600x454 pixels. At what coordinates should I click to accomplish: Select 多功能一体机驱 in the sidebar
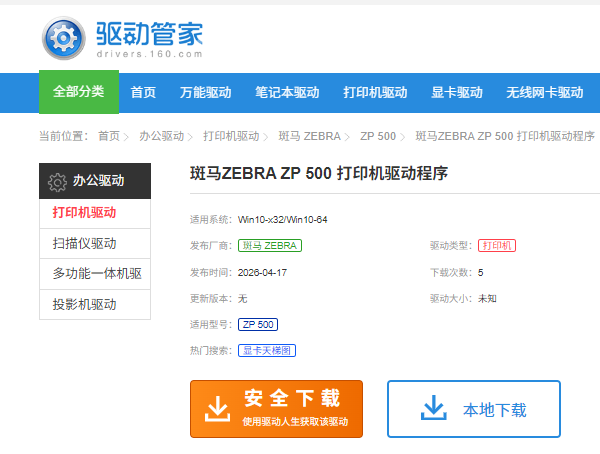[95, 274]
